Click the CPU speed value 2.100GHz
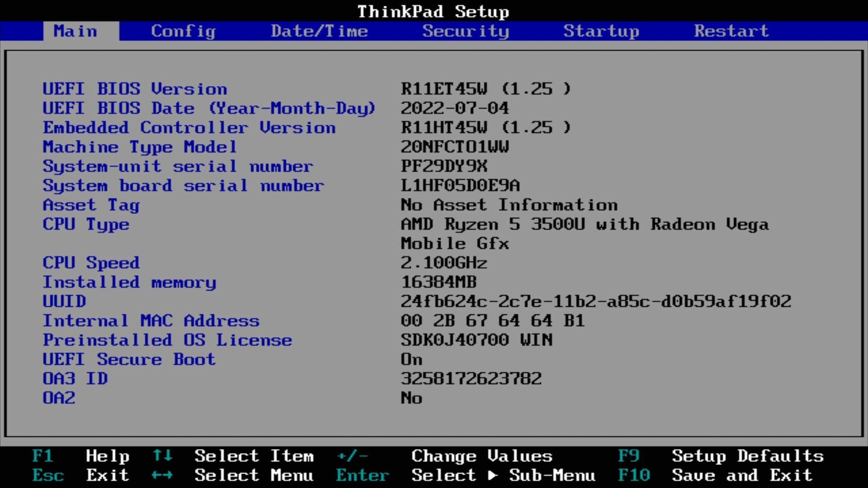 444,263
